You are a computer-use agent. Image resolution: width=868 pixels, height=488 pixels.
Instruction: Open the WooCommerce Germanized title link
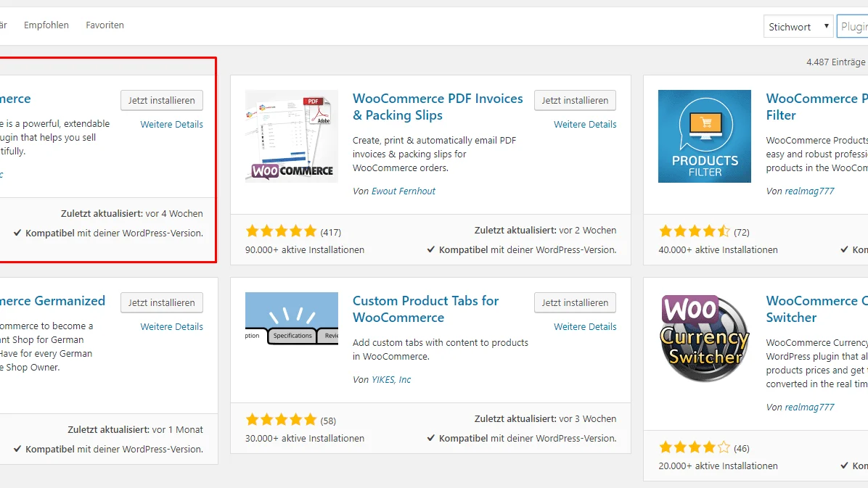click(52, 301)
